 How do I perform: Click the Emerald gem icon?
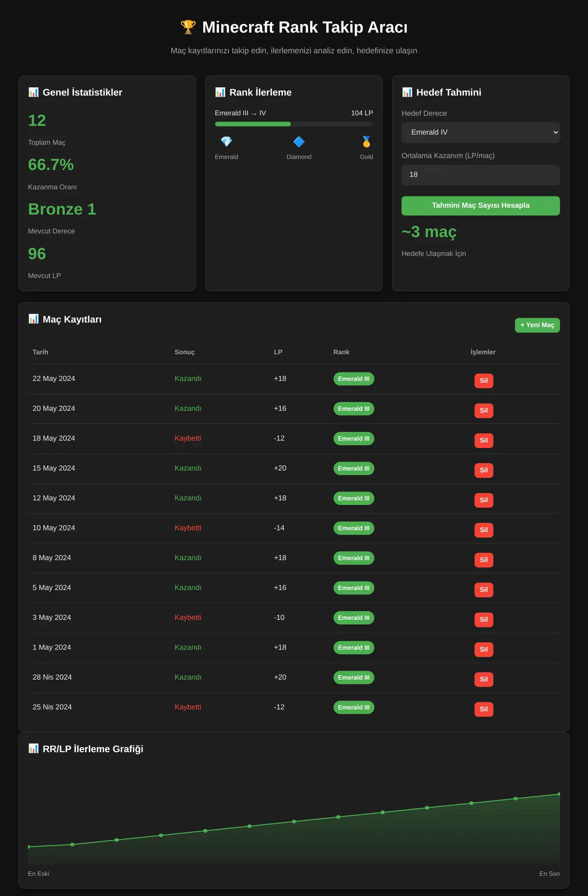pos(226,142)
